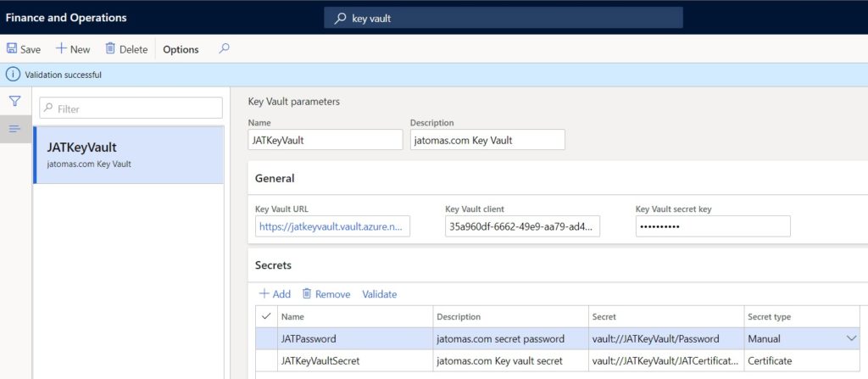Screen dimensions: 868x379
Task: Click the vault://JATKeyVault/JATCertificat... cell
Action: [x=666, y=360]
